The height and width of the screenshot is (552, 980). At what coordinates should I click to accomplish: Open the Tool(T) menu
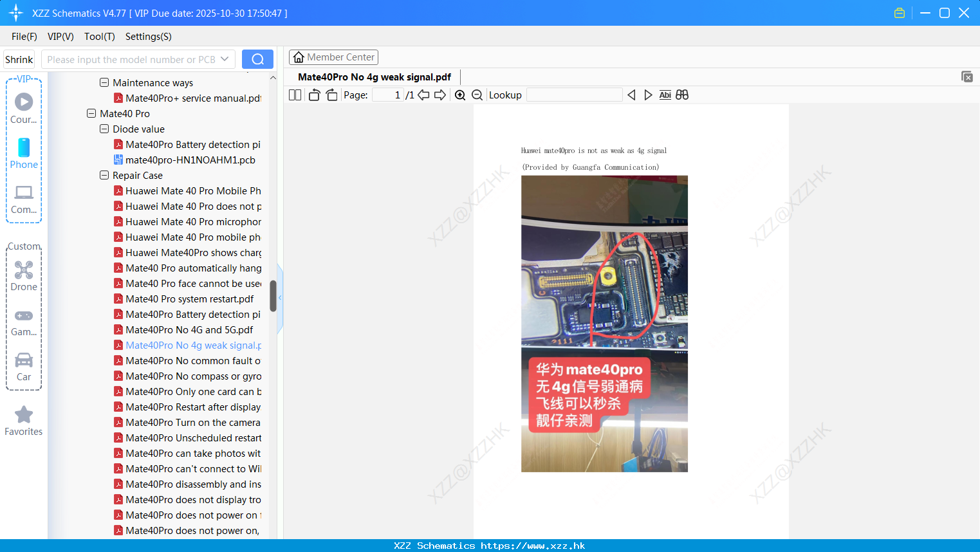(100, 37)
